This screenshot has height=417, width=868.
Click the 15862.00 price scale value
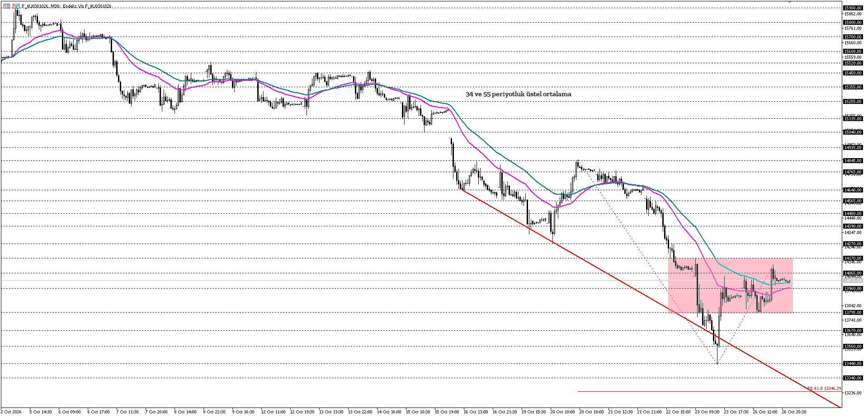(853, 14)
